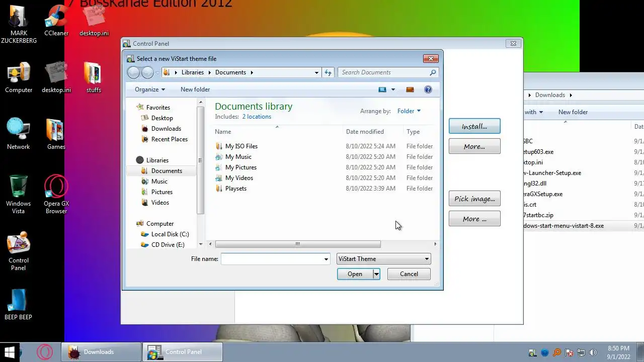This screenshot has height=362, width=644.
Task: Open the recent pages dropdown beside Forward
Action: click(157, 72)
